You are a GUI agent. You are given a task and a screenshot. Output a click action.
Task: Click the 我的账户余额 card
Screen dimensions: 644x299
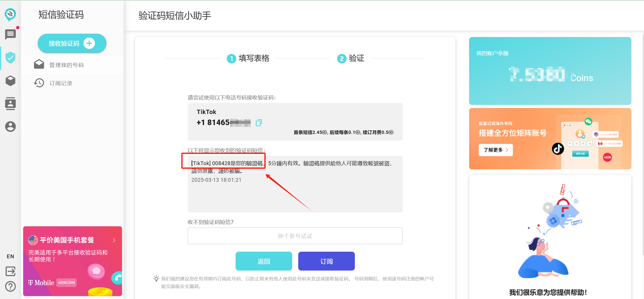(550, 71)
